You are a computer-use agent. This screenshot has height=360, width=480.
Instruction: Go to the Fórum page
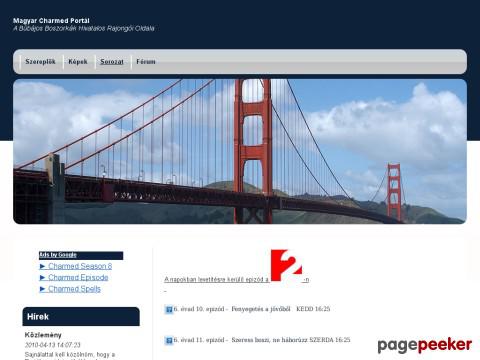point(146,62)
